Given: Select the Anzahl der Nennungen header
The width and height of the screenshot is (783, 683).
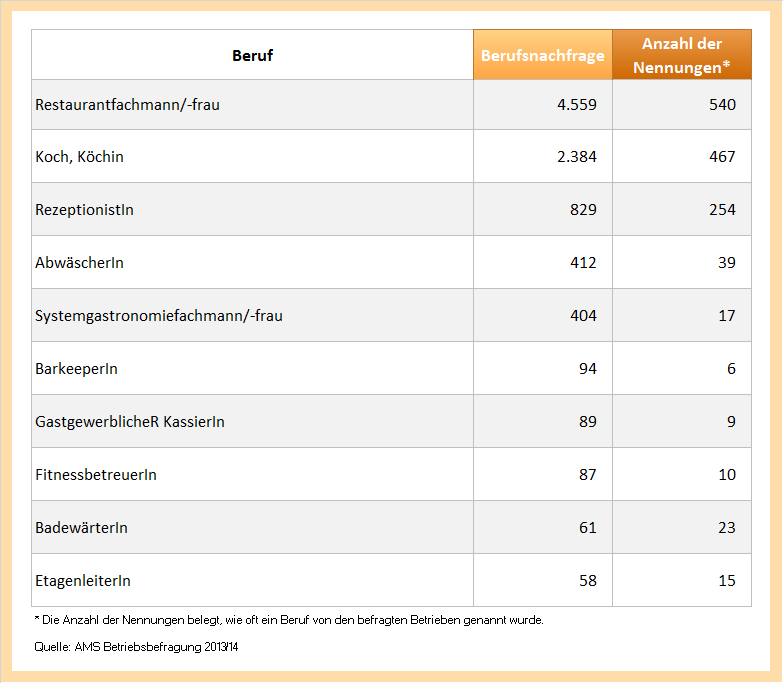Looking at the screenshot, I should [x=681, y=55].
